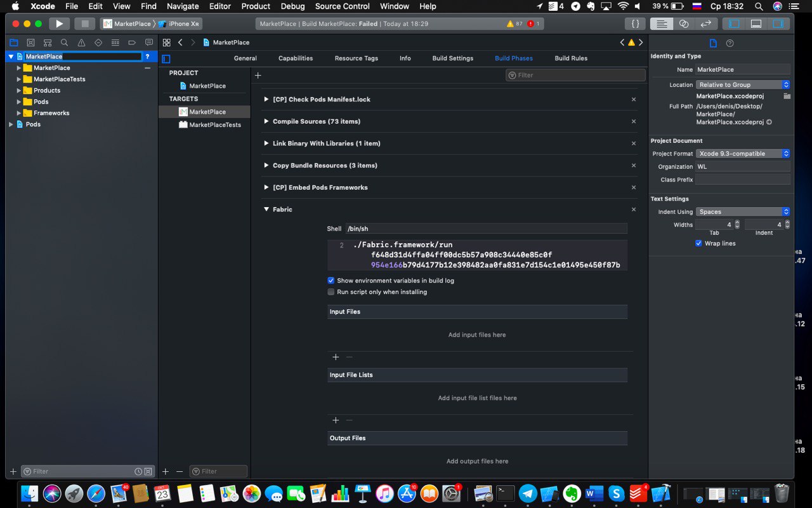Open the related items grid menu
The image size is (812, 508).
tap(166, 43)
